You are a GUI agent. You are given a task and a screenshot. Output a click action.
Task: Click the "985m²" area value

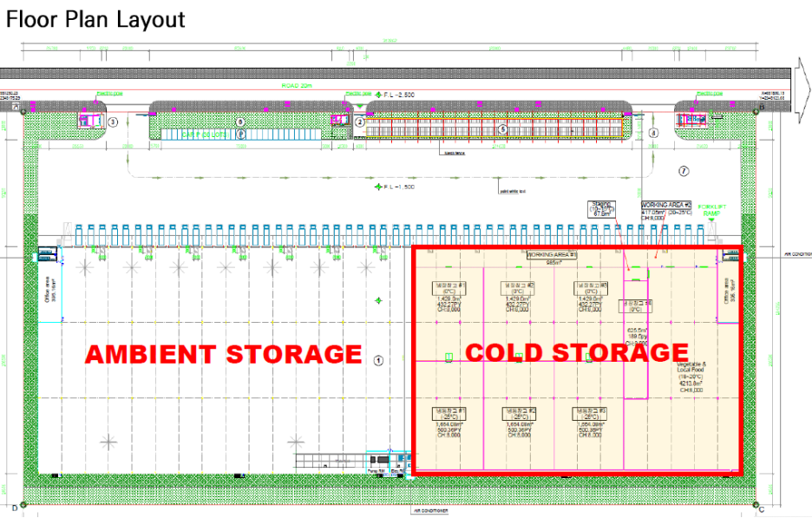pos(553,263)
